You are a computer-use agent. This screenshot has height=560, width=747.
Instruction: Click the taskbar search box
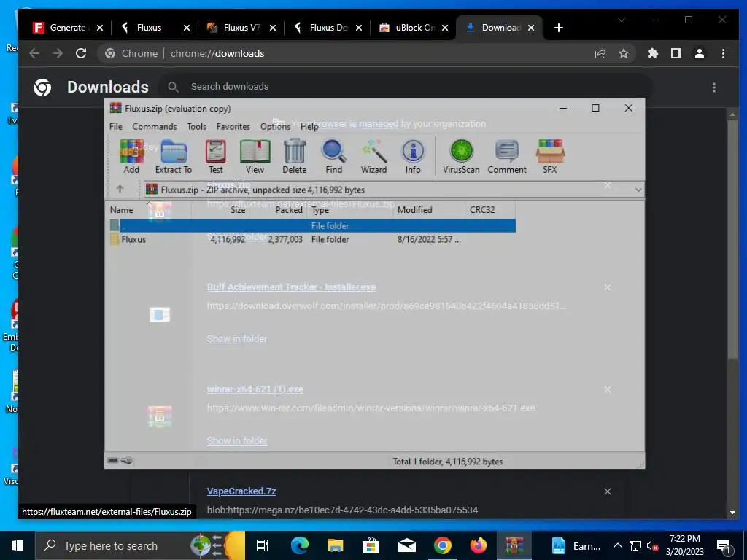tap(140, 545)
